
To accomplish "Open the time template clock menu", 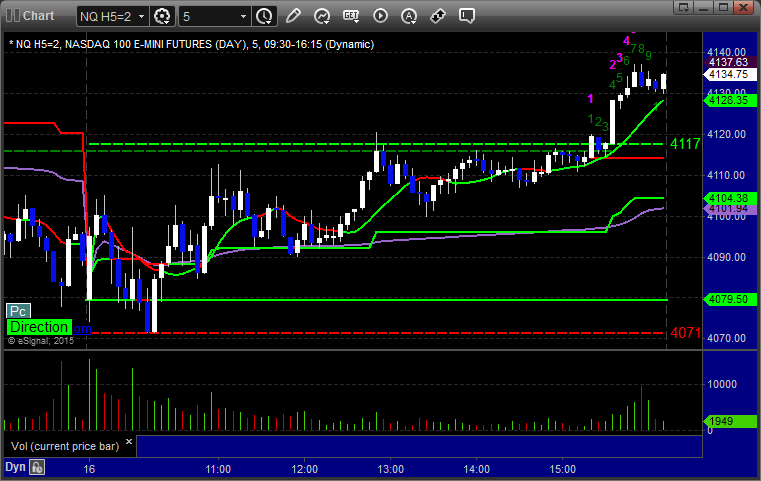I will pyautogui.click(x=265, y=16).
